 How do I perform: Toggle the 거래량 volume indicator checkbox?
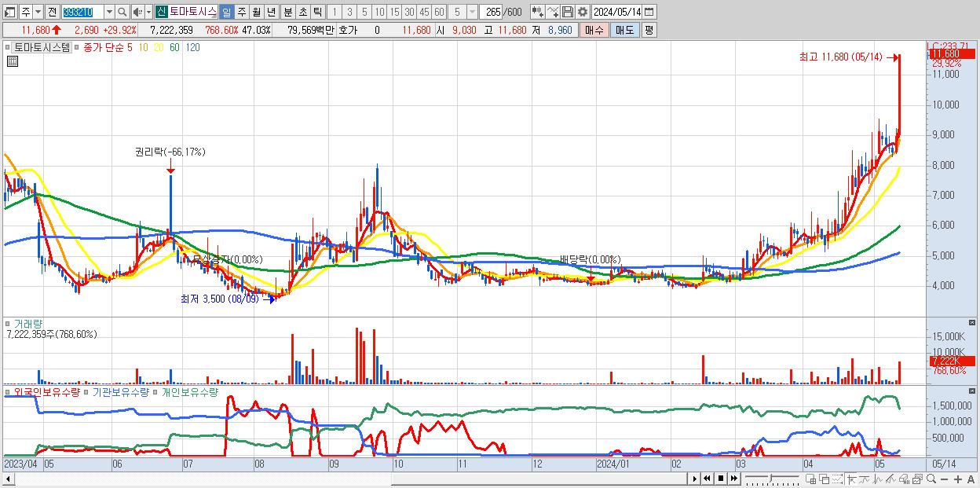coord(7,323)
